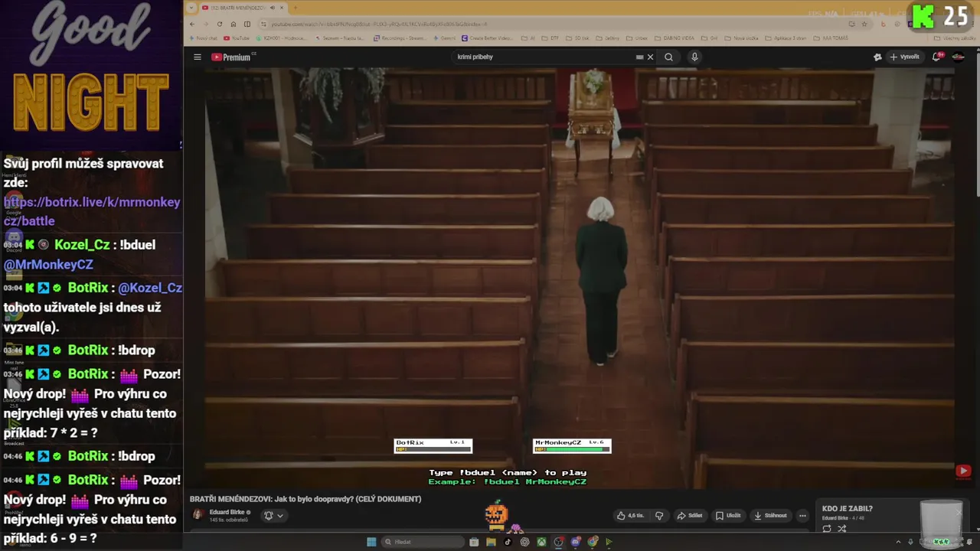Open File Explorer from the taskbar

pos(491,542)
